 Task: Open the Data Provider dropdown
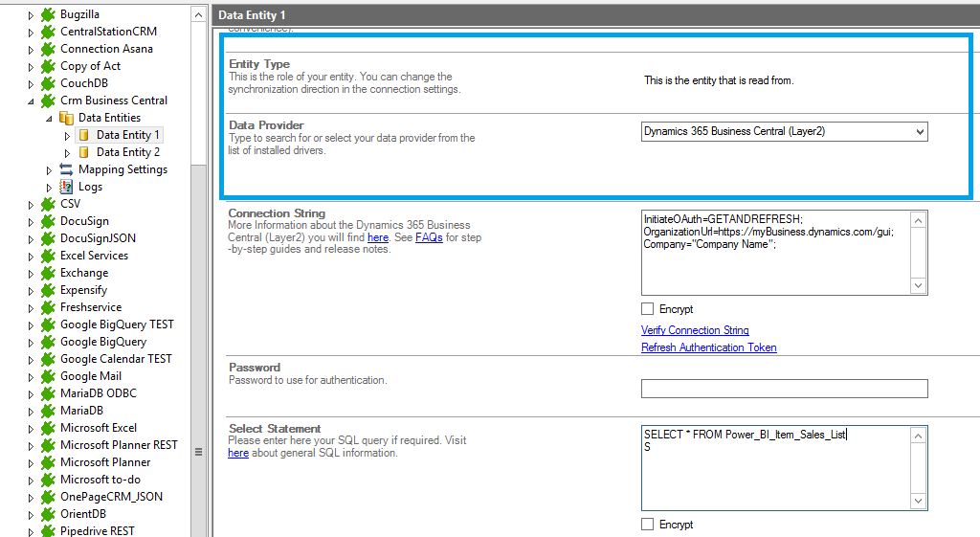click(x=919, y=132)
